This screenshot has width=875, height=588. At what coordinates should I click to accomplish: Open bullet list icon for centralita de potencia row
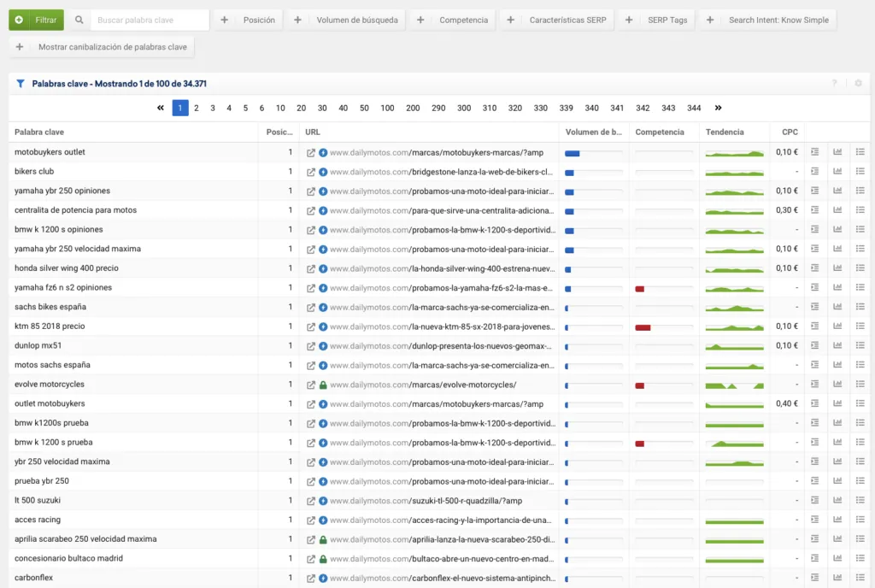(x=860, y=209)
